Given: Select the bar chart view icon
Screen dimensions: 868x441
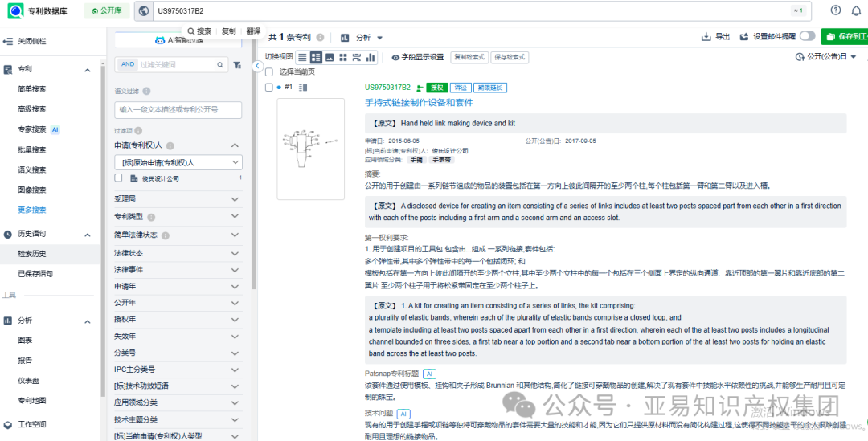Looking at the screenshot, I should pos(370,57).
